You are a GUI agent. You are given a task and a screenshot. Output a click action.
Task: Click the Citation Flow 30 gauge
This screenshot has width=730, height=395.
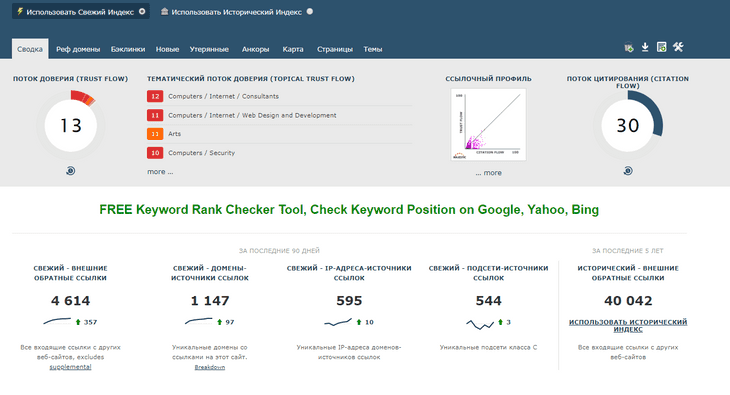[x=628, y=125]
